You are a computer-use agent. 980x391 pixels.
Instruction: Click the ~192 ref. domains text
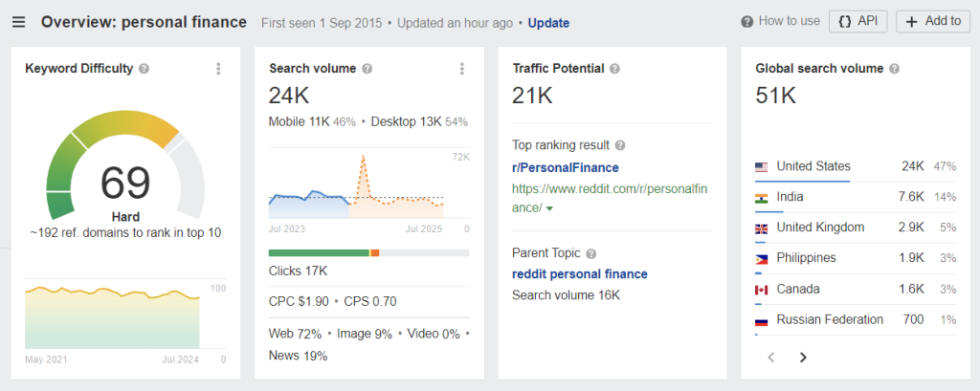click(125, 233)
